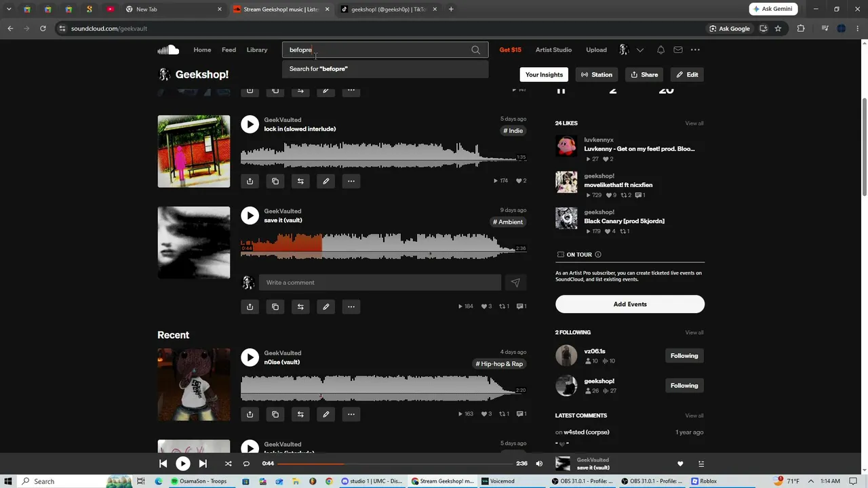Open the save it (vault) cover art
The image size is (868, 488).
point(194,243)
